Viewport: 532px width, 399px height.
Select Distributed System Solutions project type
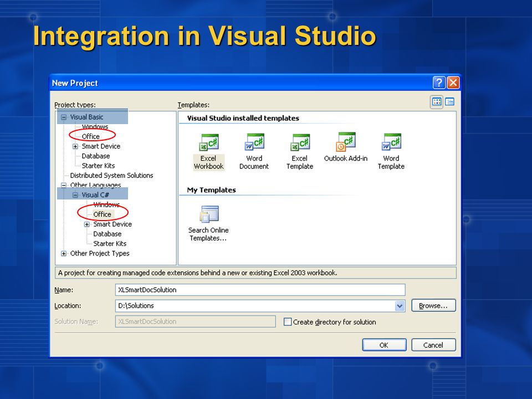point(111,176)
